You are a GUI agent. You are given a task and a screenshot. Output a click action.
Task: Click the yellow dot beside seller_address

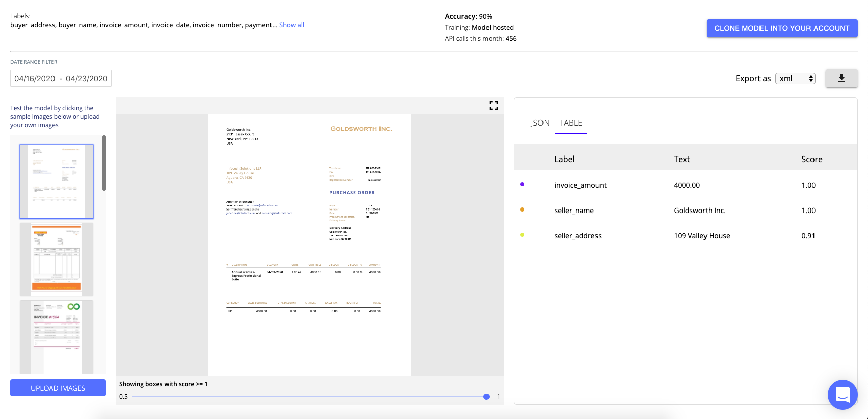click(522, 235)
